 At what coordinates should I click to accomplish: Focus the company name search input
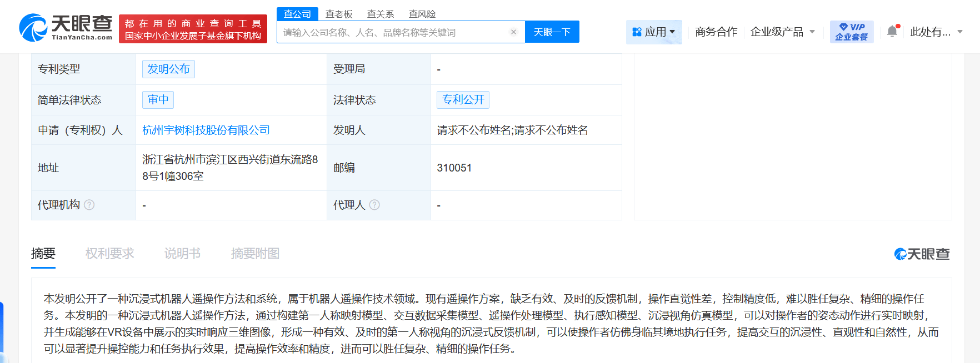(x=394, y=32)
